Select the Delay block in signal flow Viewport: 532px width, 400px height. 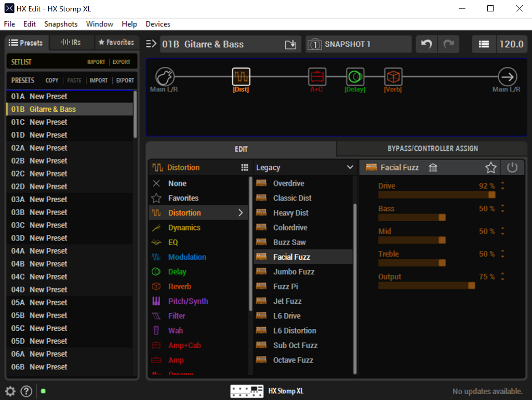[x=355, y=77]
